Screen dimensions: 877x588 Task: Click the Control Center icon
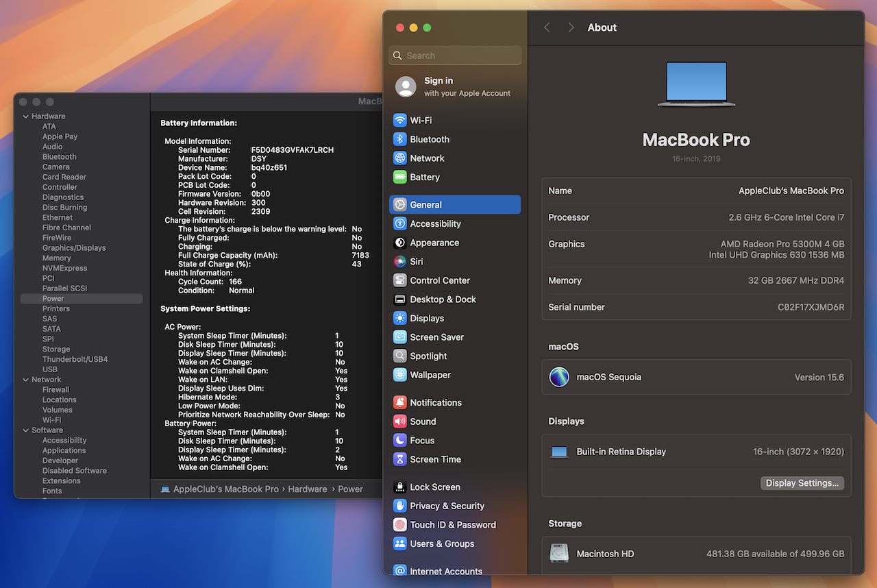[x=400, y=280]
